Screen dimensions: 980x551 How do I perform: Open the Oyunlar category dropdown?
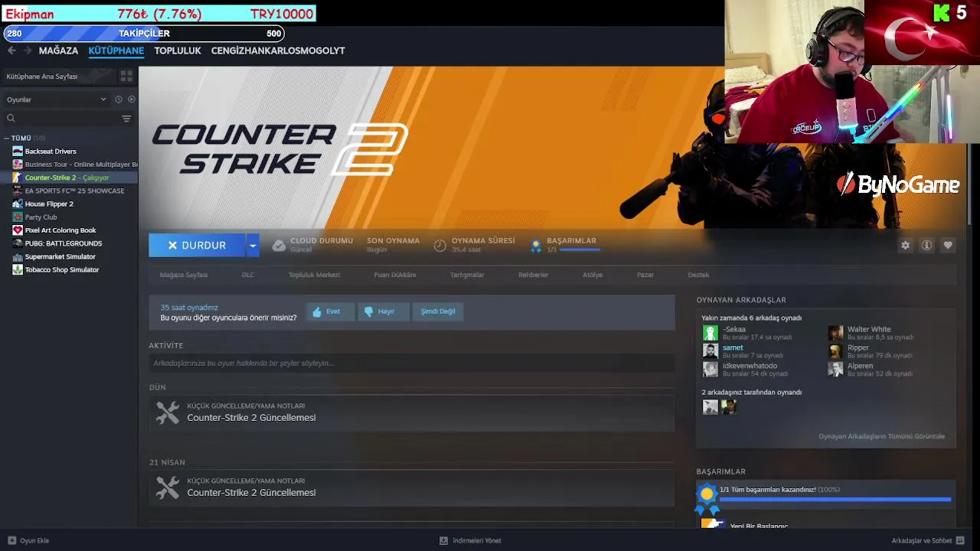coord(56,99)
